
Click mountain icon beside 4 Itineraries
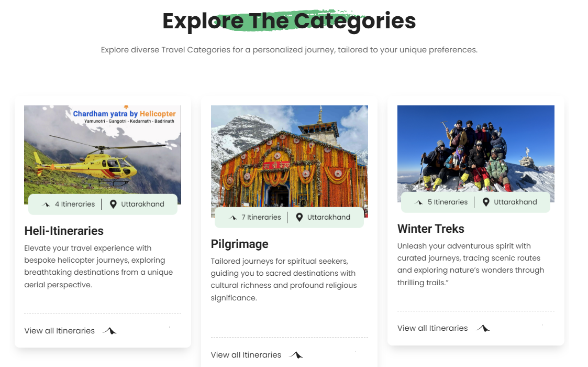[46, 204]
